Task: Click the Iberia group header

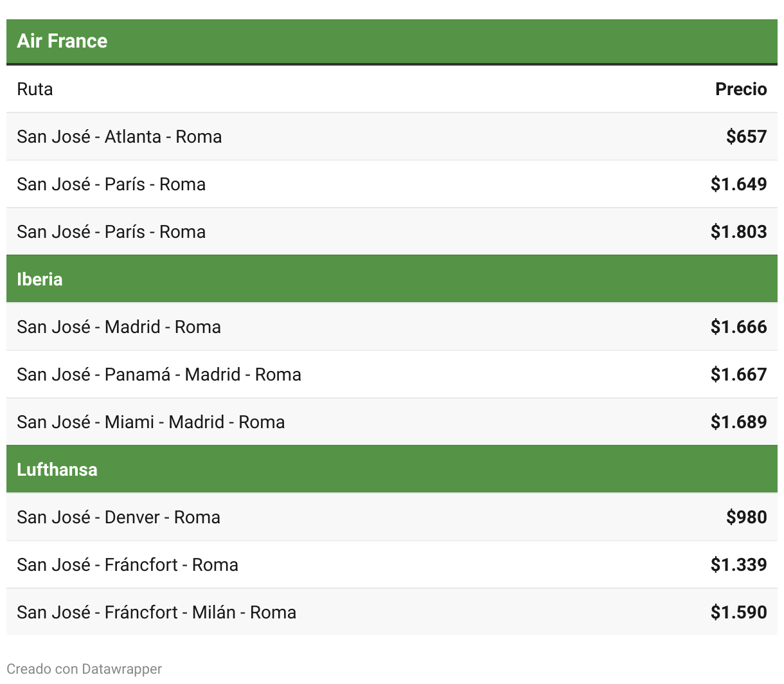Action: click(40, 279)
